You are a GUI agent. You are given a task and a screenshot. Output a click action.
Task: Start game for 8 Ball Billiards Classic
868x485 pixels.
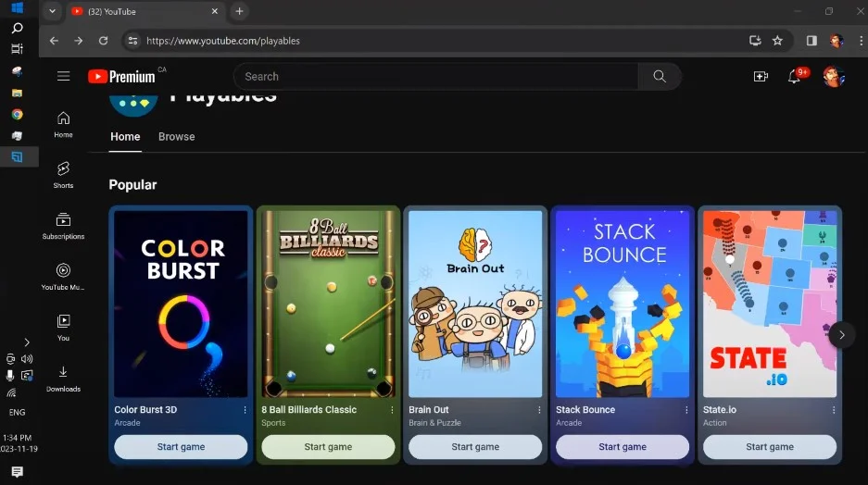click(328, 447)
